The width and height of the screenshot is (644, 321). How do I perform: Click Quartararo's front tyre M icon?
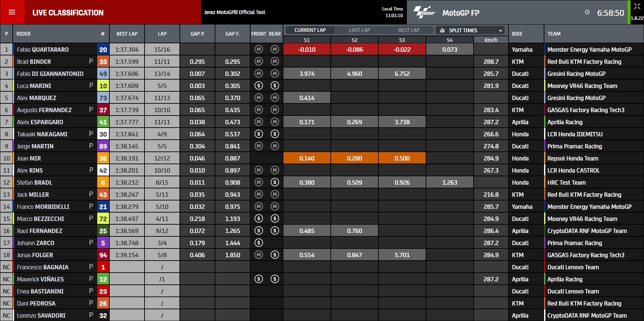pyautogui.click(x=259, y=49)
